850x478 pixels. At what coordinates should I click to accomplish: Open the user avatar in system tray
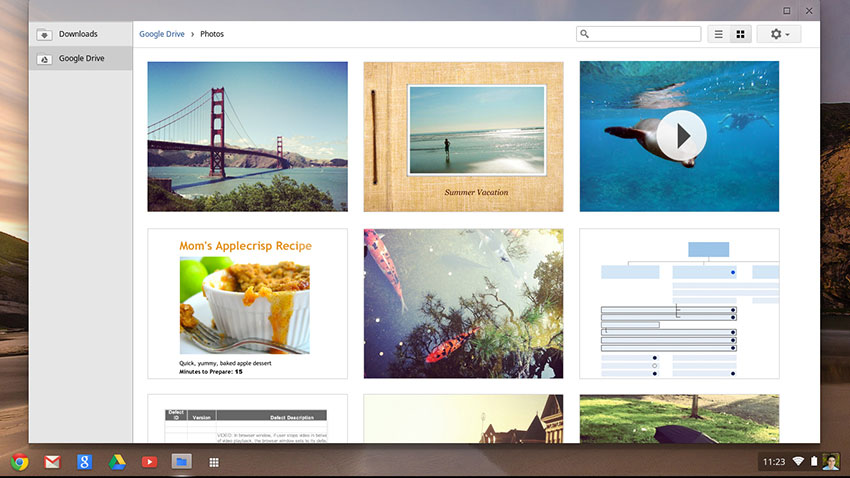coord(831,462)
